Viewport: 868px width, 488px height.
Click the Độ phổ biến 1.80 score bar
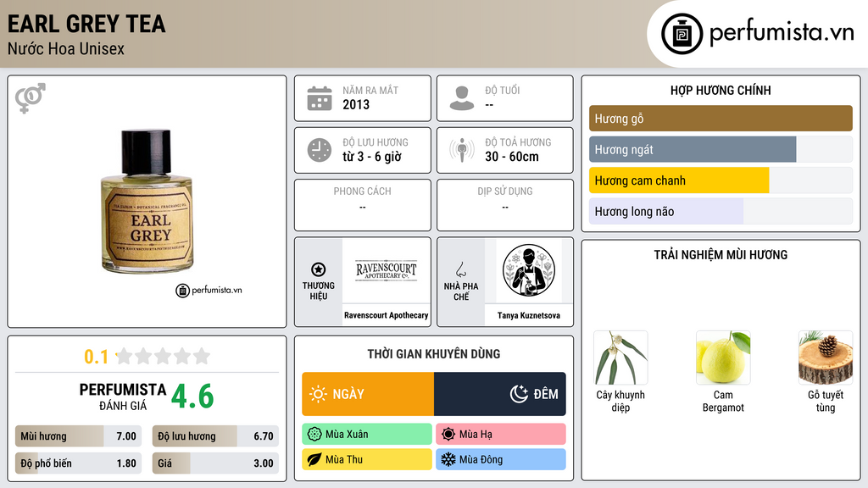point(79,463)
